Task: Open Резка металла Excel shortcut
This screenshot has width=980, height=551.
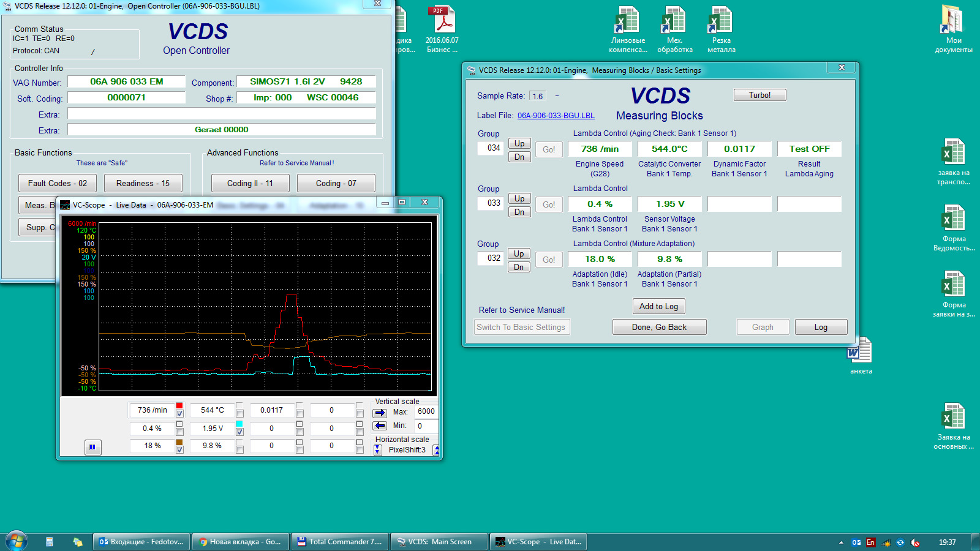Action: 722,29
